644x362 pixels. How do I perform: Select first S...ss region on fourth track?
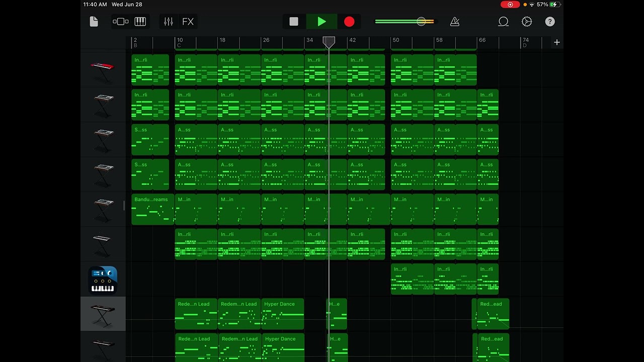tap(150, 174)
